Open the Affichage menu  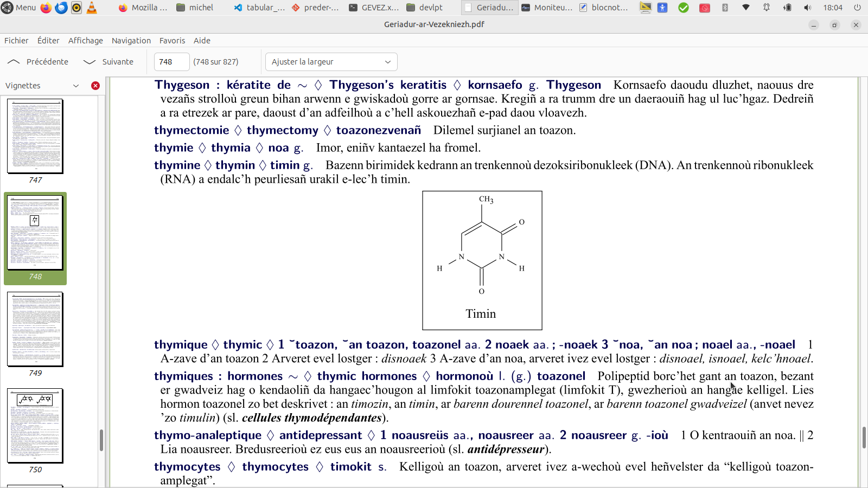(x=85, y=41)
